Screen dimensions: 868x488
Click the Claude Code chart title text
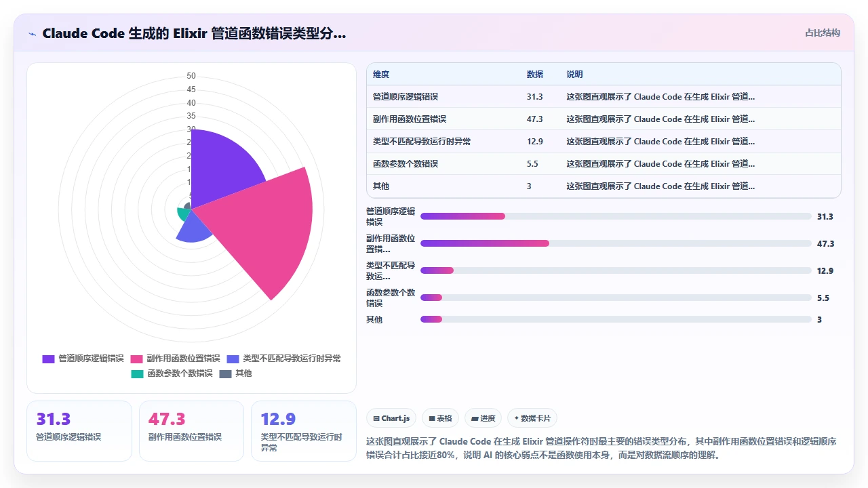point(194,33)
